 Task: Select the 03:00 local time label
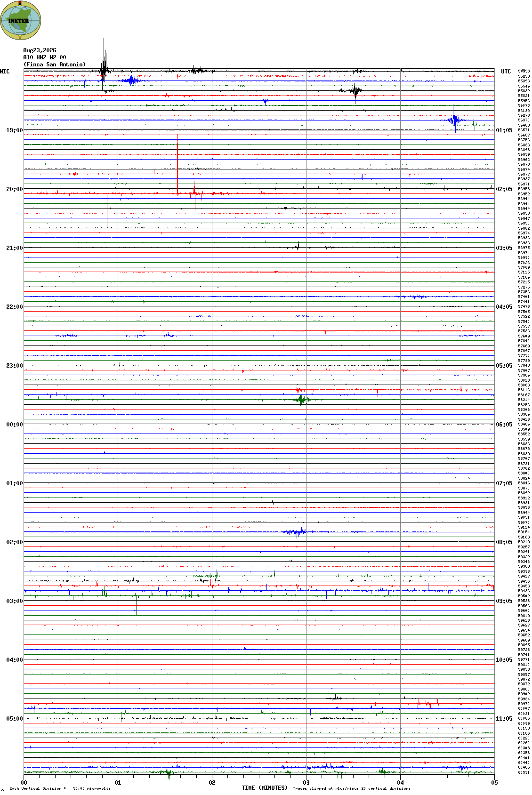click(14, 601)
